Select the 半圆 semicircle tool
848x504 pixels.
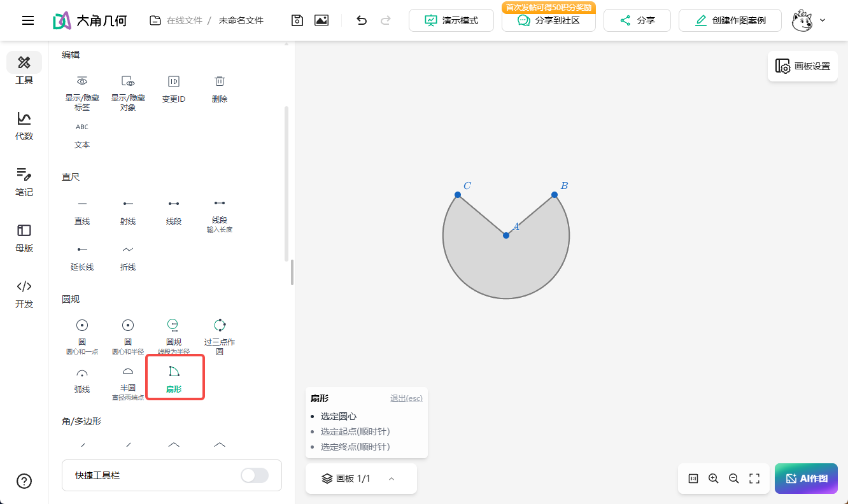128,378
